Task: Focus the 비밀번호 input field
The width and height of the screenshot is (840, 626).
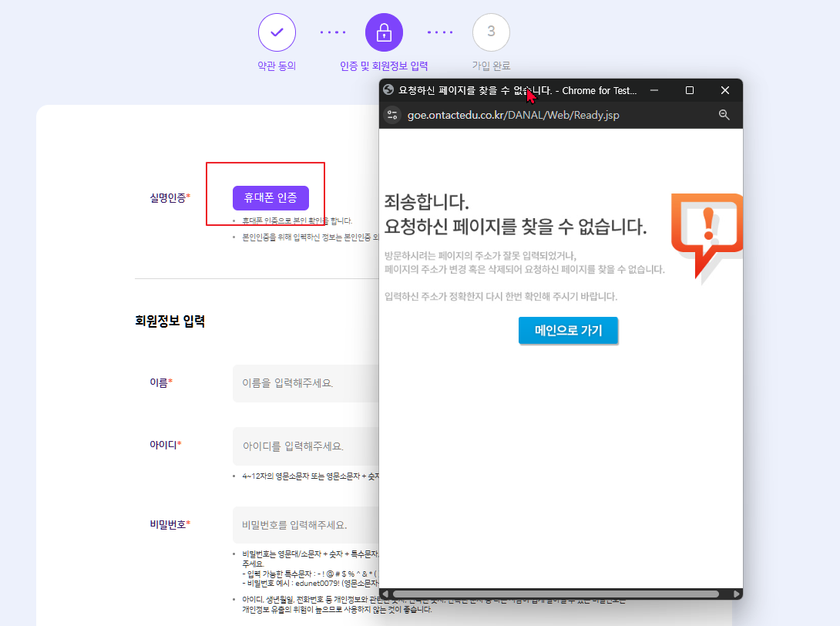Action: tap(305, 525)
